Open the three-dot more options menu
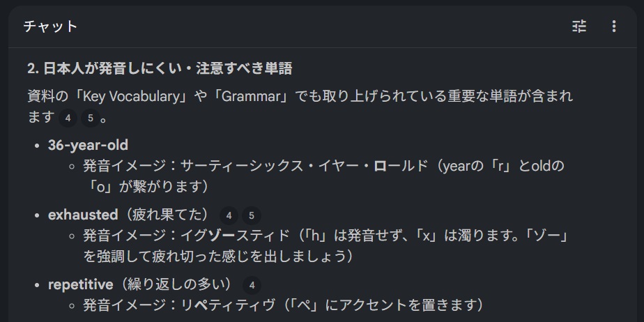Screen dimensions: 644x322 click(x=614, y=26)
